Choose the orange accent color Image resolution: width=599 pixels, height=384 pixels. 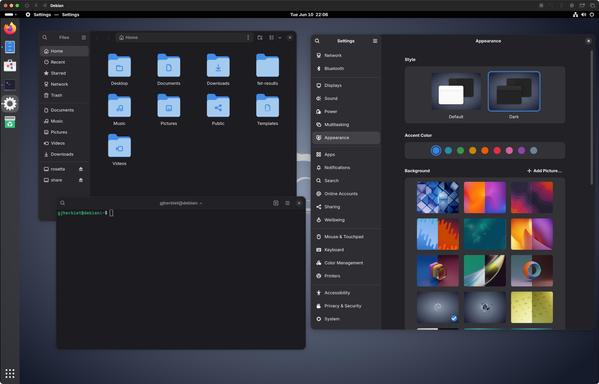pyautogui.click(x=485, y=151)
